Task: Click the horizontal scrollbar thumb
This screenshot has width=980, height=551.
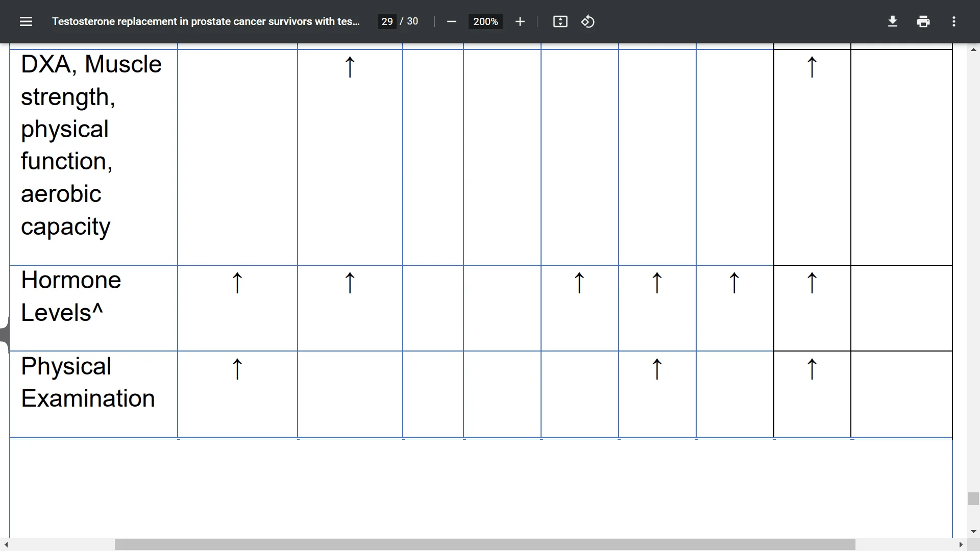Action: pos(485,544)
